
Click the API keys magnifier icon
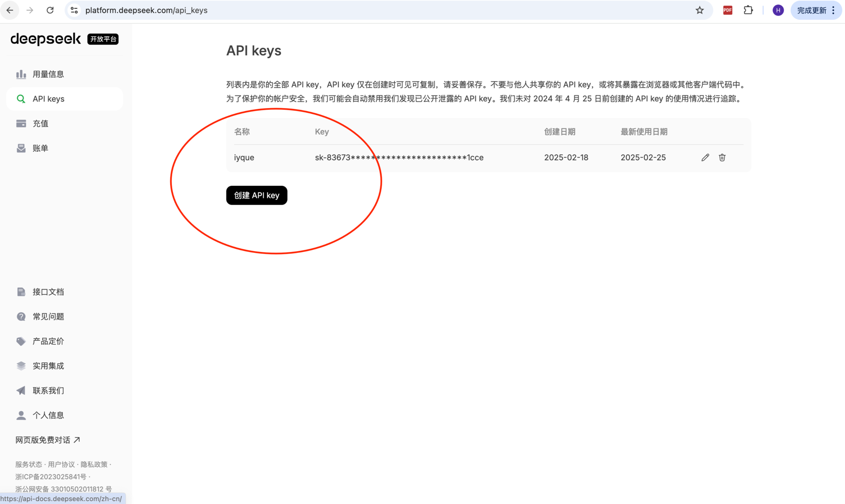(21, 99)
